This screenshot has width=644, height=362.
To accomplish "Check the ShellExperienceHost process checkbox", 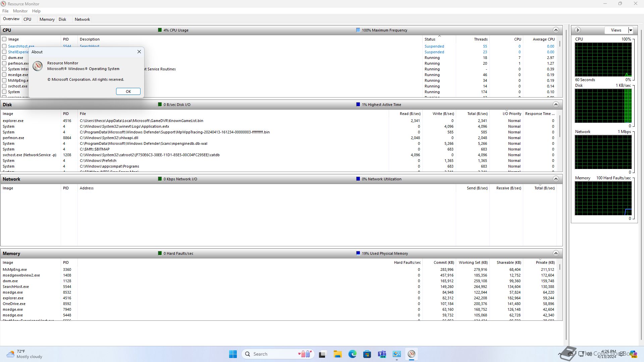I will (x=4, y=52).
